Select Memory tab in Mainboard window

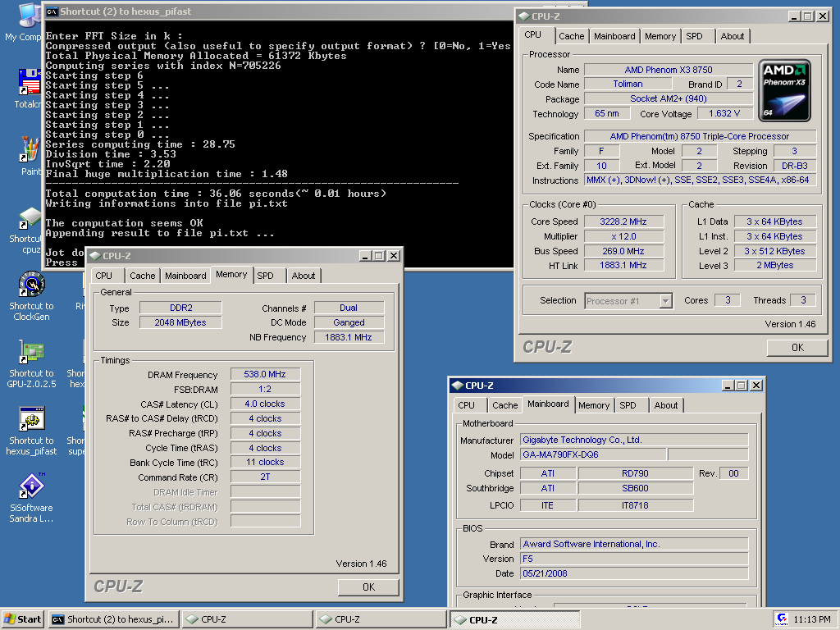(594, 405)
